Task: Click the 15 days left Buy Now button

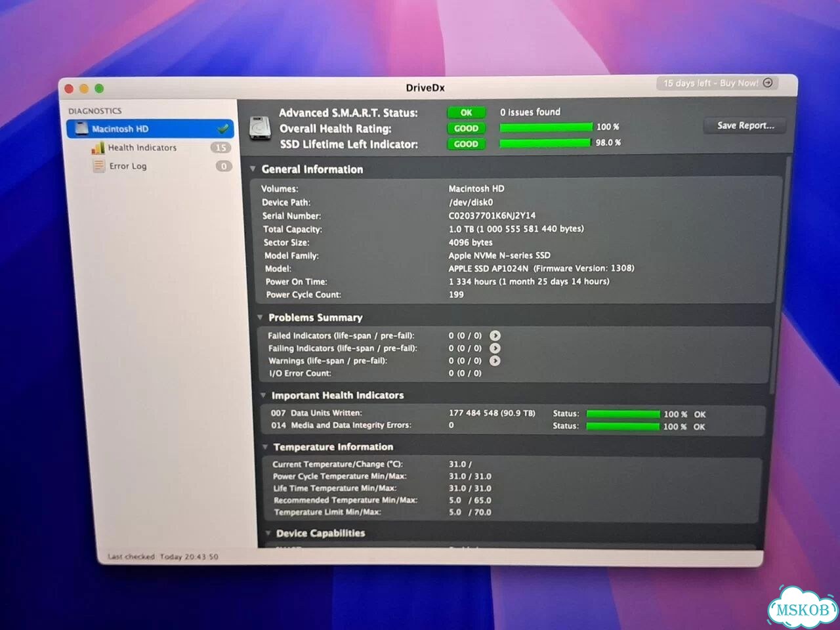Action: [x=717, y=83]
